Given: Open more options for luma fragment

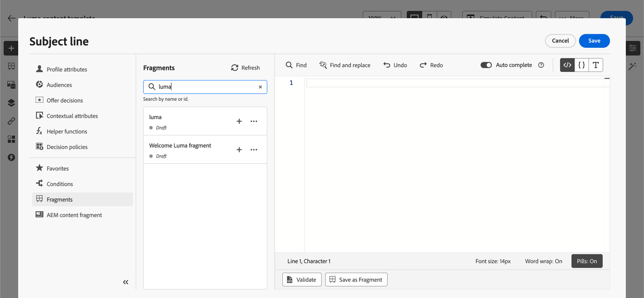Looking at the screenshot, I should click(x=254, y=121).
